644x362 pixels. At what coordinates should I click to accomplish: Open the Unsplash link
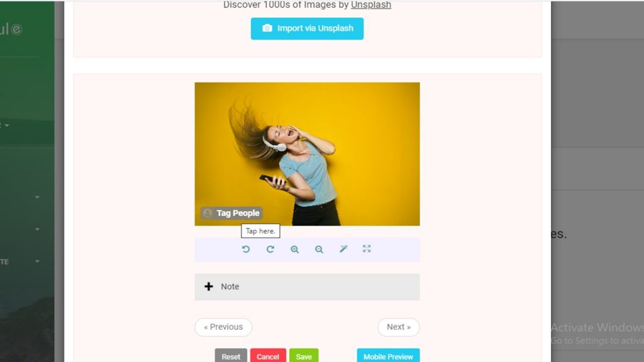tap(371, 5)
